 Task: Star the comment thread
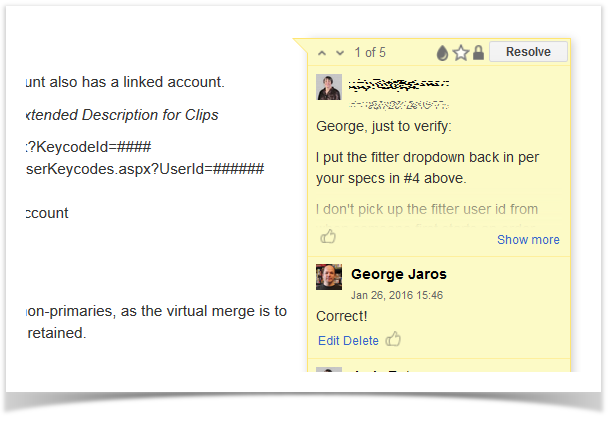[461, 53]
